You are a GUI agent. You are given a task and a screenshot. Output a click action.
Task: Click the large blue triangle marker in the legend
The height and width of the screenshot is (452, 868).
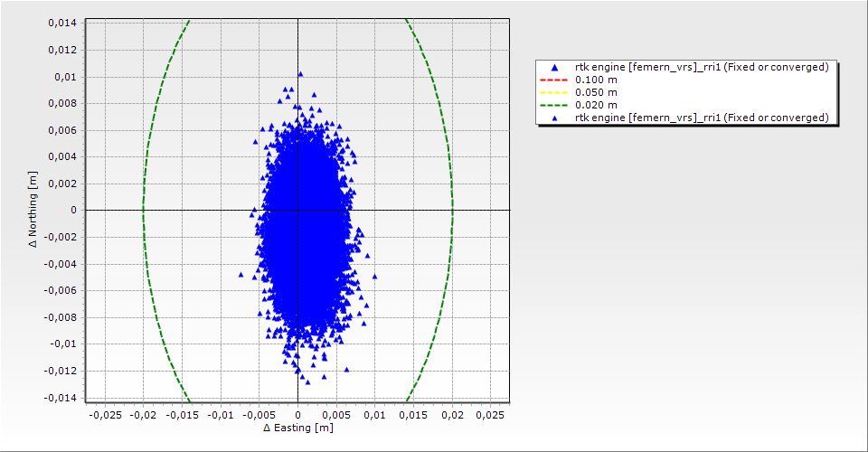[x=554, y=67]
